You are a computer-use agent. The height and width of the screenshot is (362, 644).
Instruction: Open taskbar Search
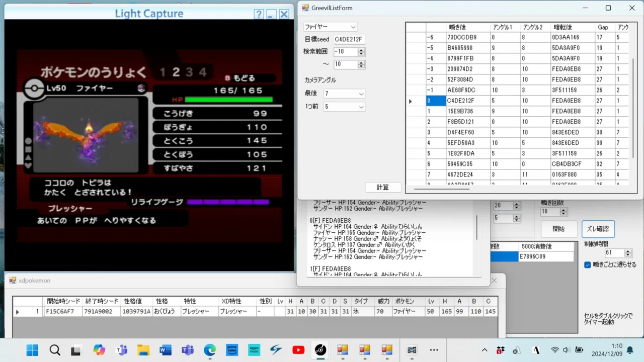[x=55, y=350]
